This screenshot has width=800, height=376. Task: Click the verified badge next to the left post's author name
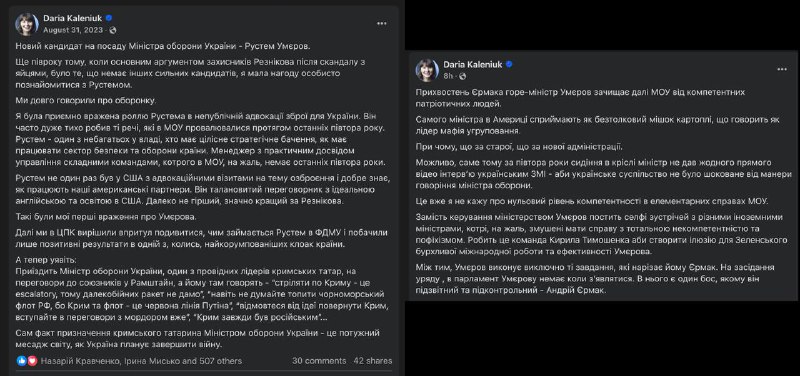pyautogui.click(x=108, y=19)
